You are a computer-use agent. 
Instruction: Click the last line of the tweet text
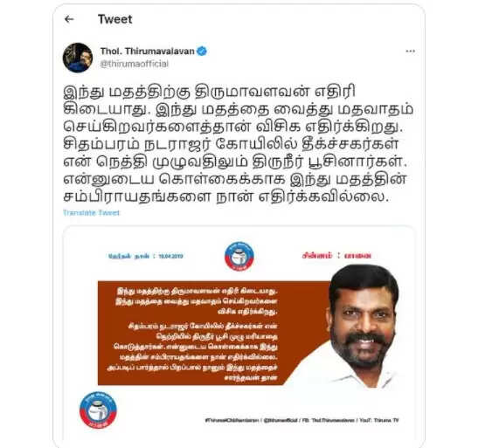226,196
